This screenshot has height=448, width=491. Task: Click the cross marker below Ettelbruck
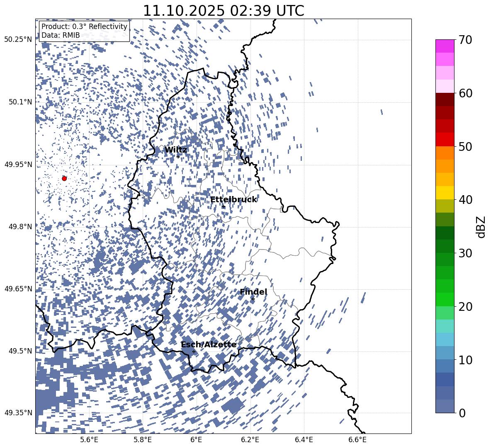(223, 206)
